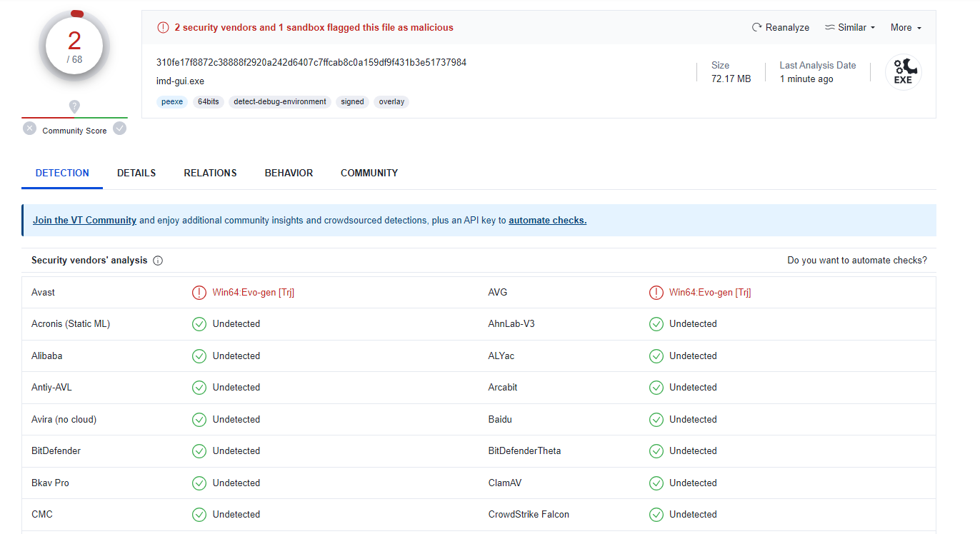
Task: Click the Community Score label
Action: point(74,131)
